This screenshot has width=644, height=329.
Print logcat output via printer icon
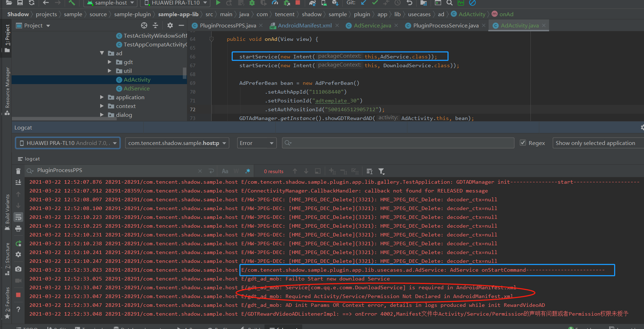(x=18, y=228)
